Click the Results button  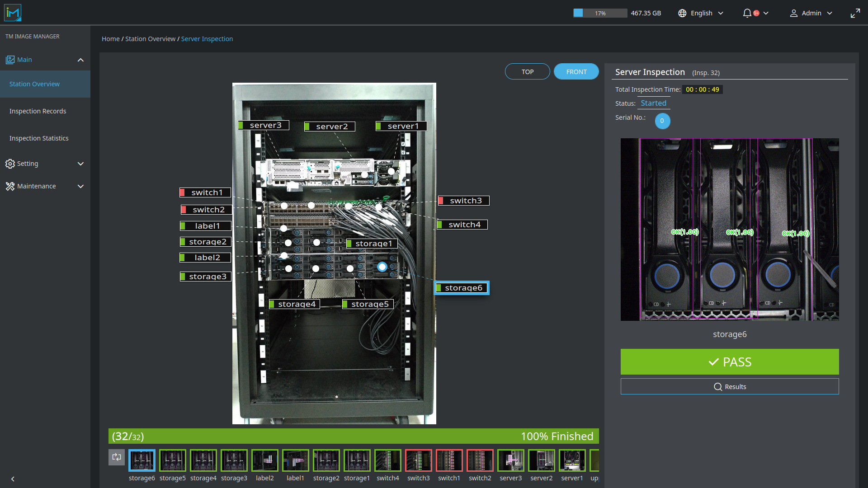click(x=729, y=387)
